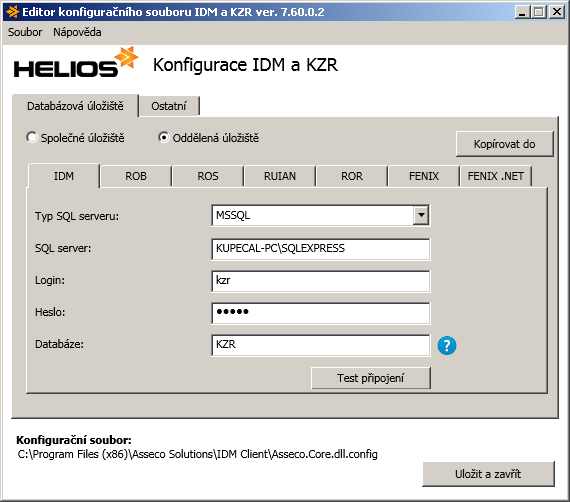Viewport: 570px width, 502px height.
Task: Switch to the Ostatní tab
Action: (x=169, y=106)
